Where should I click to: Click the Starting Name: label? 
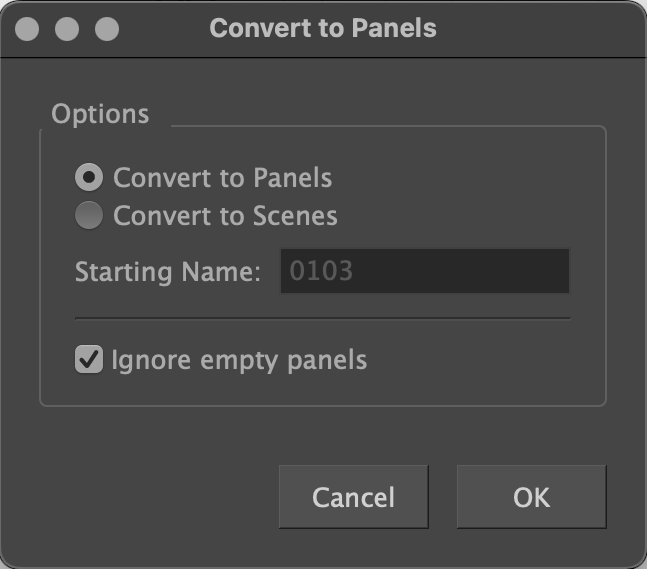point(167,271)
